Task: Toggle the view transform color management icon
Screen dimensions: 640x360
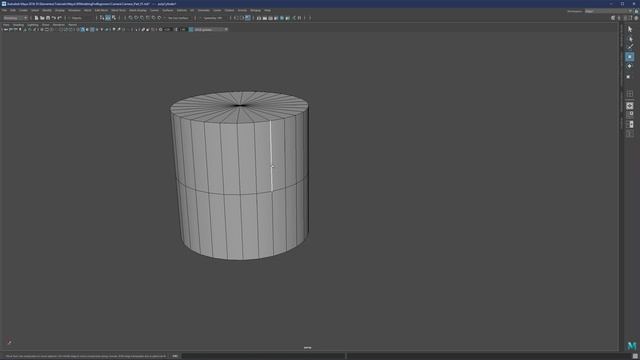Action: coord(191,29)
